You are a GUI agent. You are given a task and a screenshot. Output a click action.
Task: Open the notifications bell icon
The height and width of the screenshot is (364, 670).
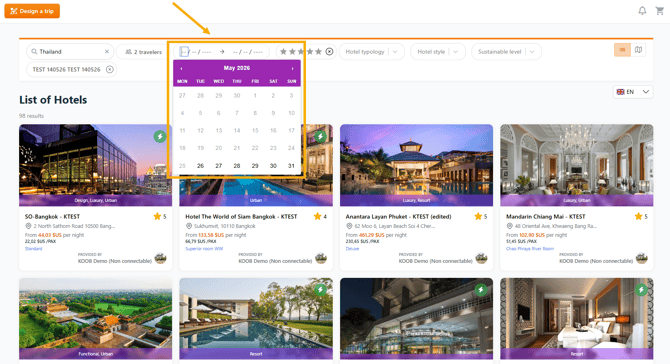642,11
